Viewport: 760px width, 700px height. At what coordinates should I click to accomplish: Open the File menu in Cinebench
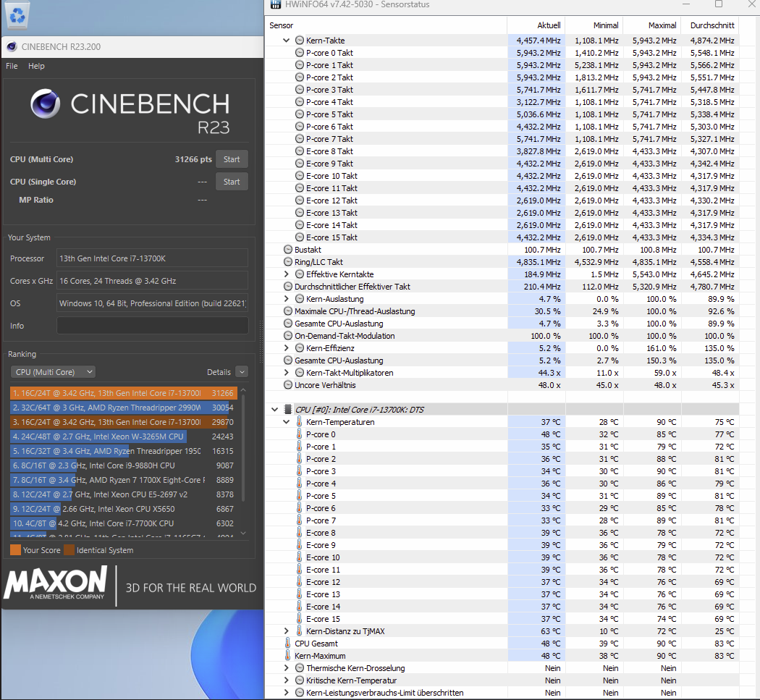12,66
